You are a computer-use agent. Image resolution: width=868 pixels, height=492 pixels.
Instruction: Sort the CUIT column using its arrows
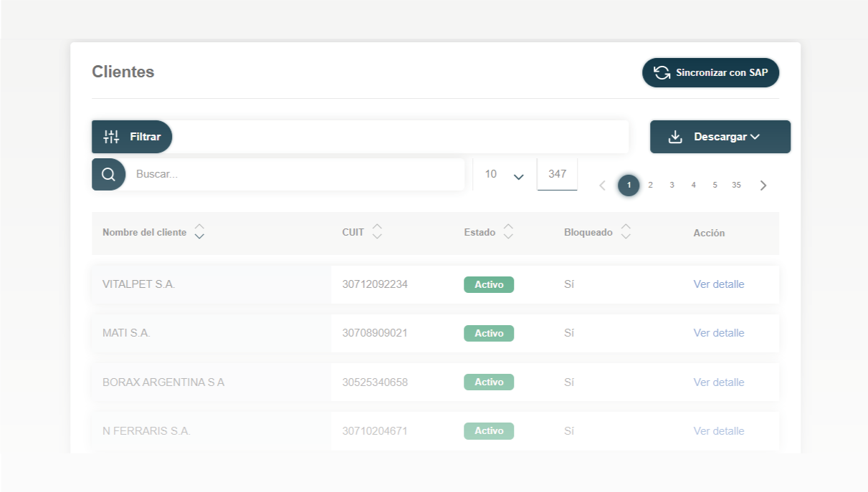pos(377,232)
